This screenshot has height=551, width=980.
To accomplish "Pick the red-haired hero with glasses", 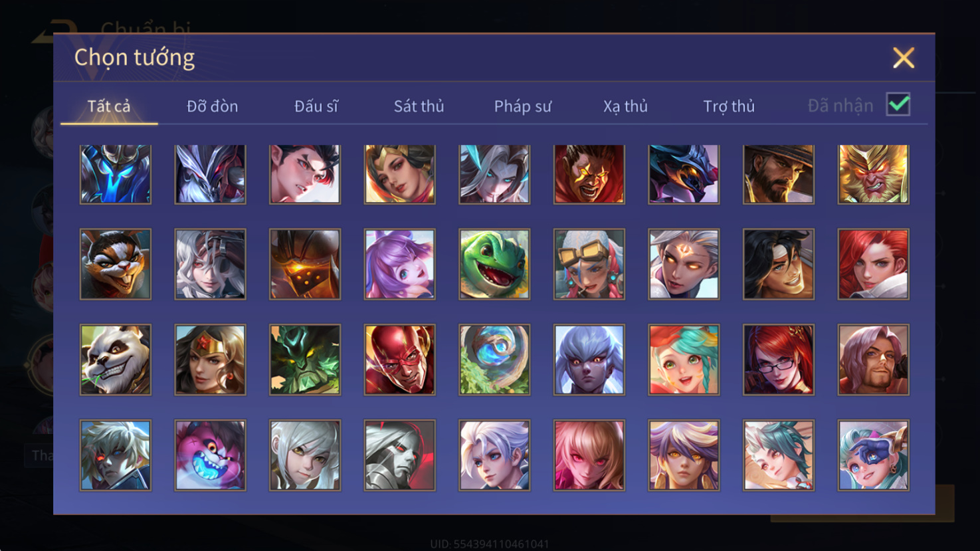I will point(779,360).
